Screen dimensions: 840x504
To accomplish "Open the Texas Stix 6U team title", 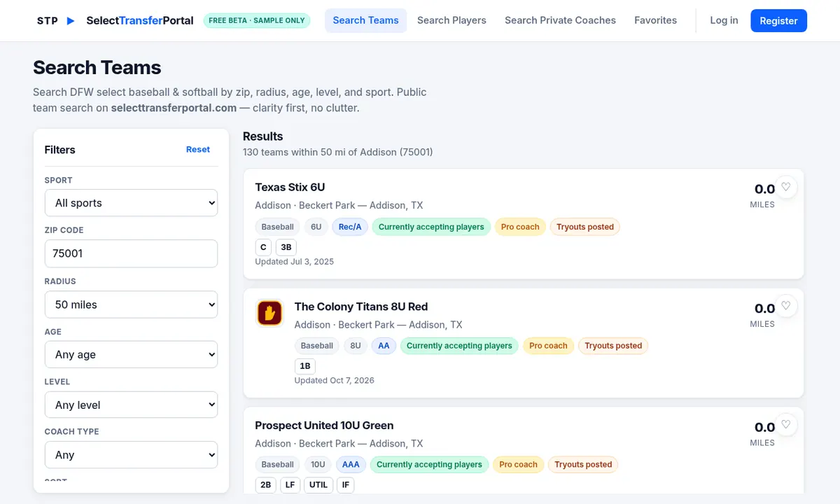I will [x=290, y=187].
